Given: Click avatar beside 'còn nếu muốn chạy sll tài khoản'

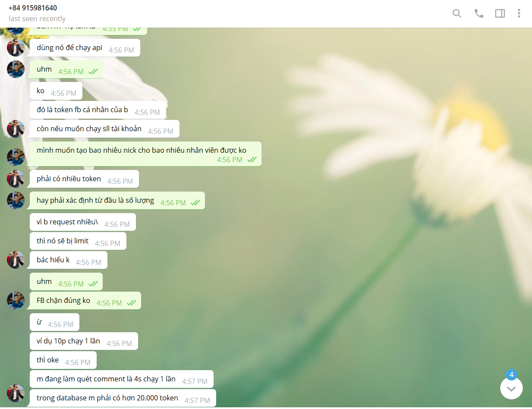Looking at the screenshot, I should point(16,129).
